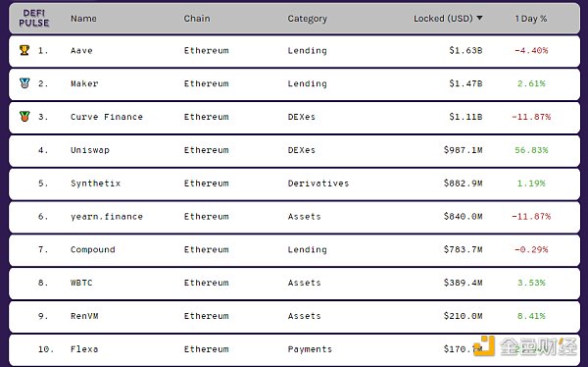This screenshot has width=588, height=367.
Task: Sort by the 1 Day % column header
Action: point(531,19)
